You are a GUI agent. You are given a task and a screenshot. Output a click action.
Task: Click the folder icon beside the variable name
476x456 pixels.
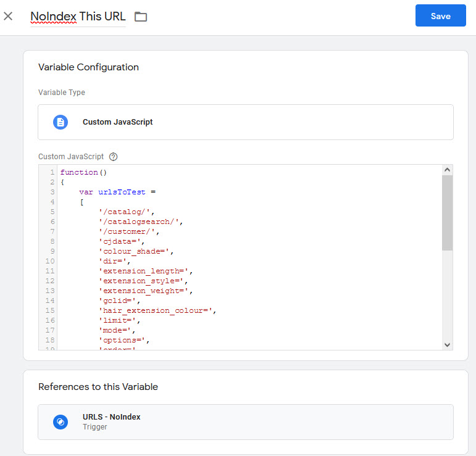point(141,17)
